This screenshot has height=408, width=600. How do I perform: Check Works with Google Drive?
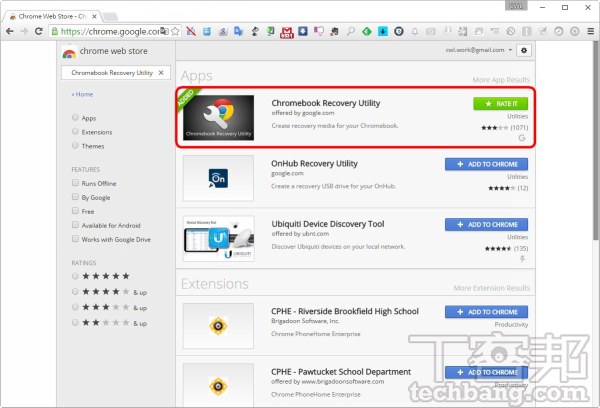pyautogui.click(x=75, y=239)
